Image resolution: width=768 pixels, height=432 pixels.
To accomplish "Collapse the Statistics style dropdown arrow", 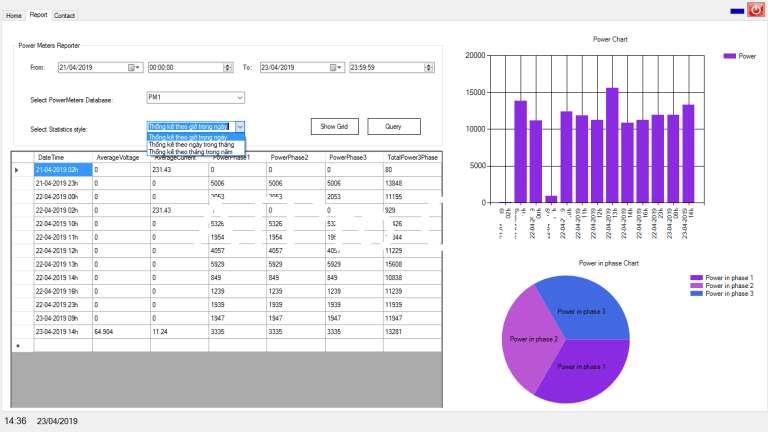I will 240,127.
